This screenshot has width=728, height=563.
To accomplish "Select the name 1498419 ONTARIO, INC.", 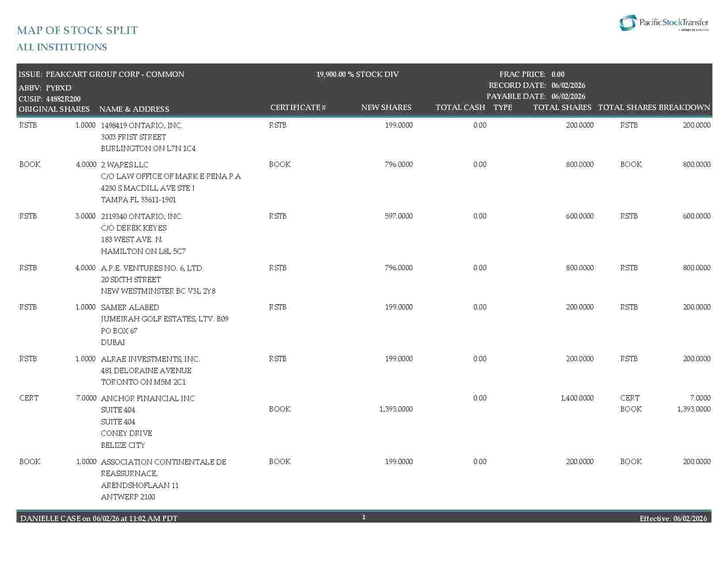I will click(142, 125).
